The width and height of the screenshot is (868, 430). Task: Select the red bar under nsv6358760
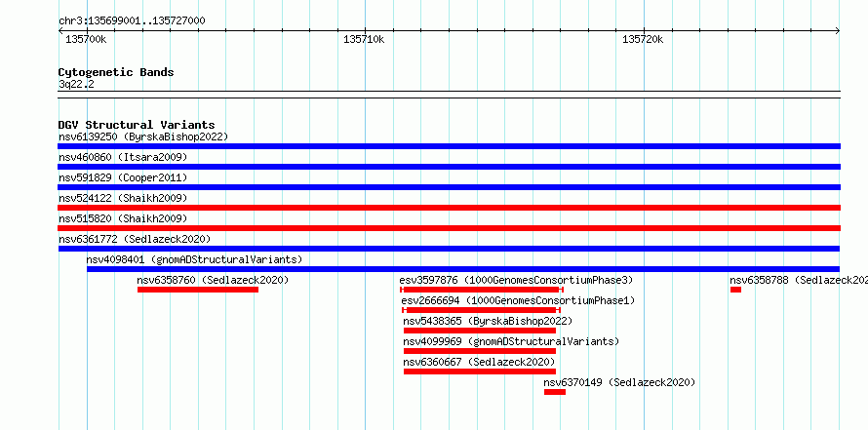point(198,290)
